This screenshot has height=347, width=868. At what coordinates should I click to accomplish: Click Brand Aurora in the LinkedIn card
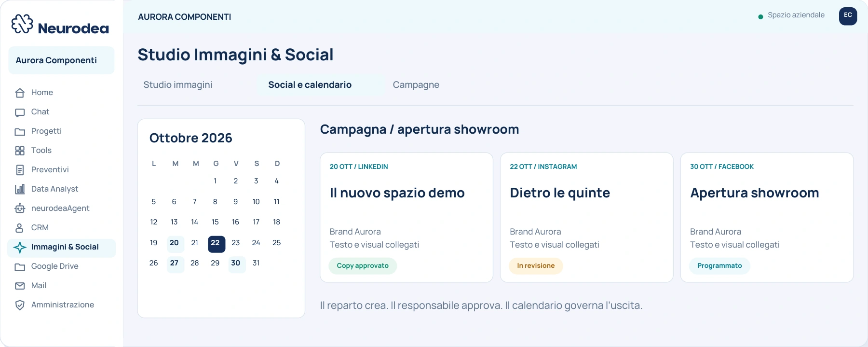coord(355,232)
